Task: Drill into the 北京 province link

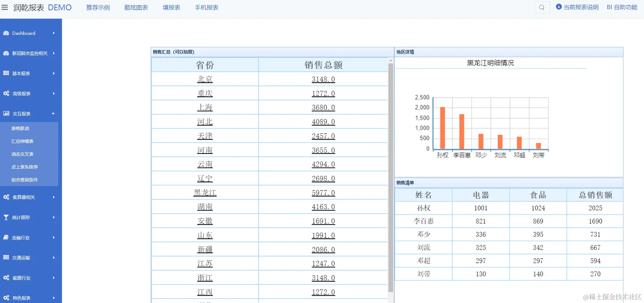Action: (205, 79)
